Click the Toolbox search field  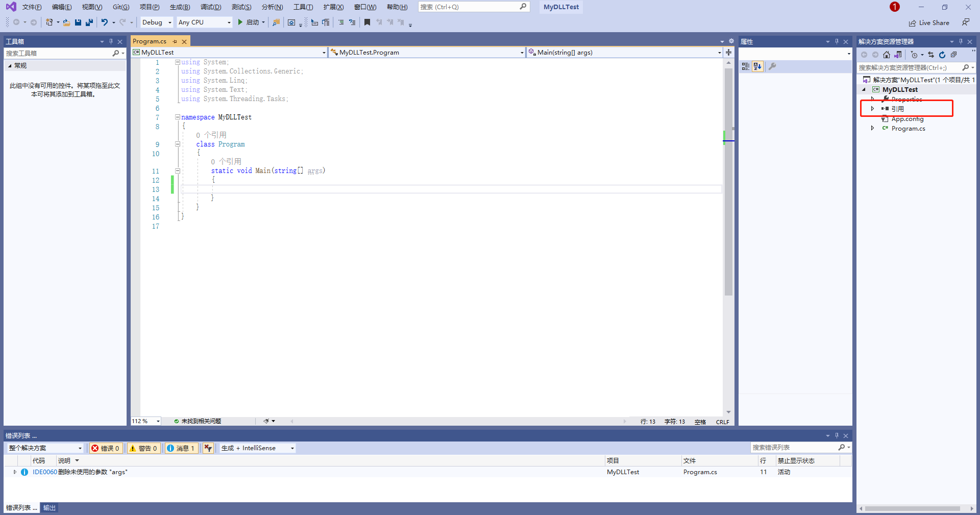pyautogui.click(x=64, y=53)
